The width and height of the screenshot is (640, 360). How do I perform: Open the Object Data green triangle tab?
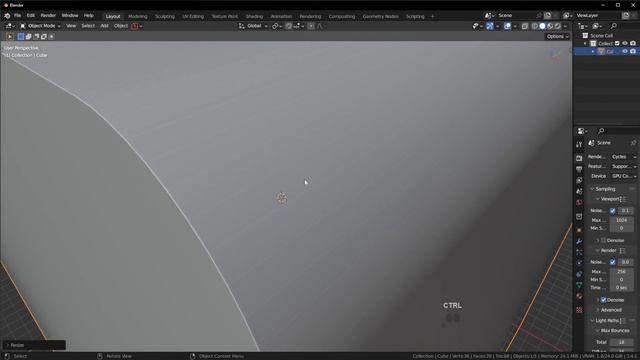tap(579, 285)
